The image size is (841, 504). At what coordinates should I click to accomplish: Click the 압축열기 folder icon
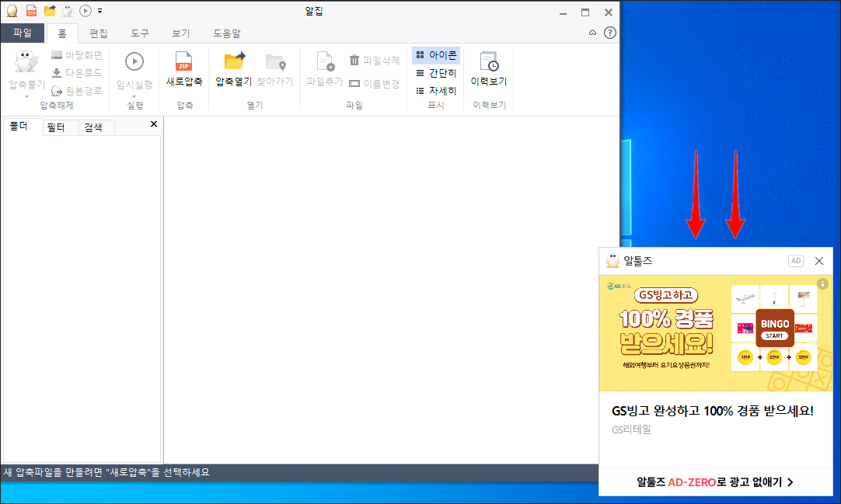pos(235,61)
